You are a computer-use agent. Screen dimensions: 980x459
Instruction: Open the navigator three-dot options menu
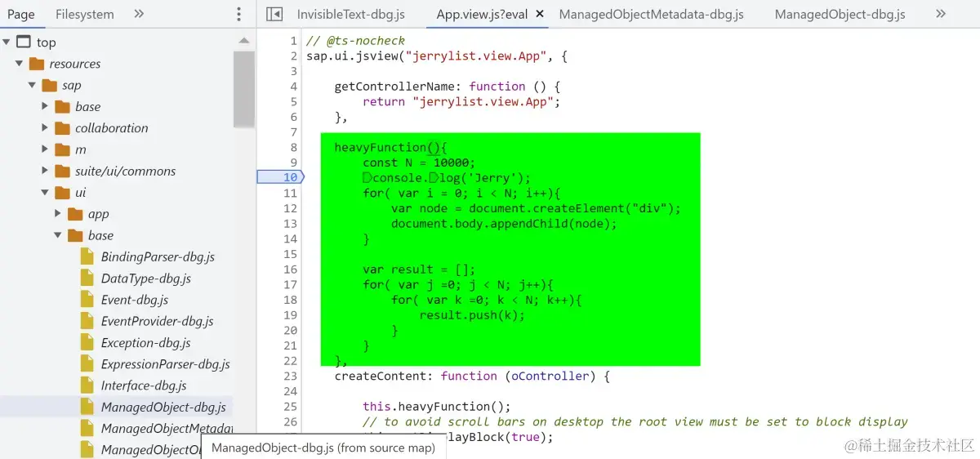click(x=238, y=14)
